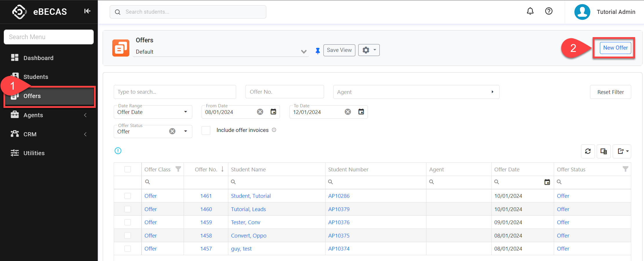Open the Offer Status dropdown arrow
Viewport: 644px width, 261px height.
[186, 131]
